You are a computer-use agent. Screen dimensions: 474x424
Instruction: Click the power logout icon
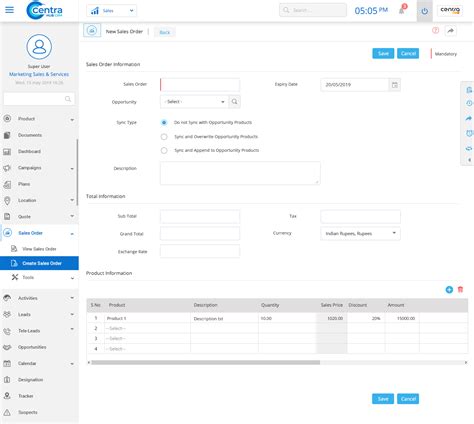pos(424,11)
